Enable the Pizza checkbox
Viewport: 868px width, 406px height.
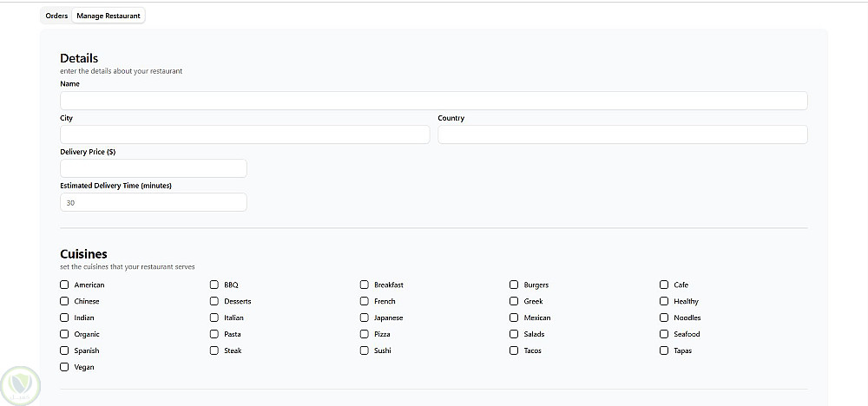pyautogui.click(x=365, y=334)
